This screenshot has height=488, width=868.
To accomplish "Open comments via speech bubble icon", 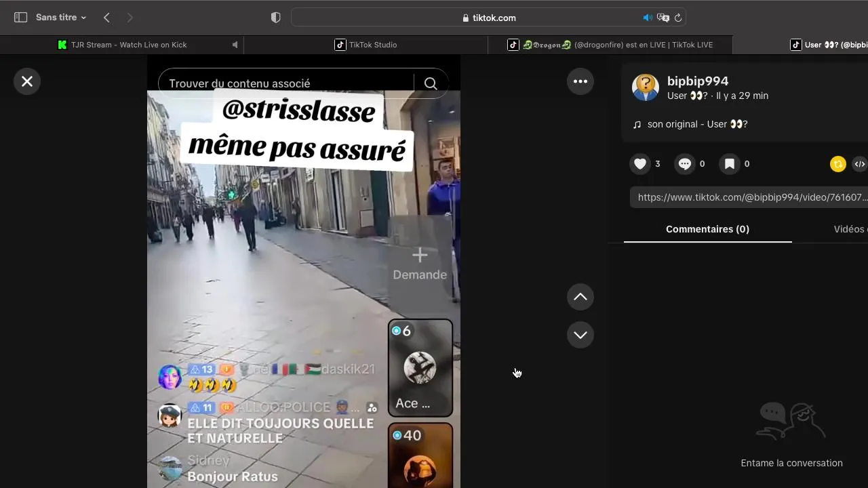I will [685, 163].
